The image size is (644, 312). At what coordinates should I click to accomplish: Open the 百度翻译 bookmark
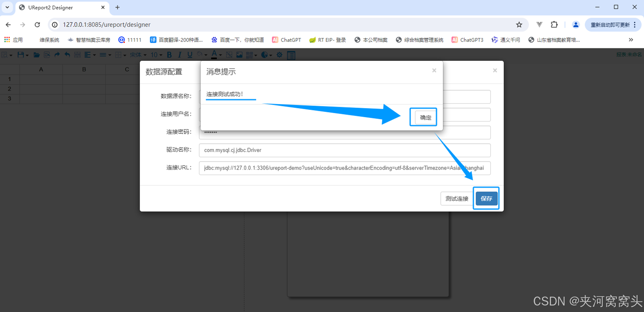coord(176,40)
